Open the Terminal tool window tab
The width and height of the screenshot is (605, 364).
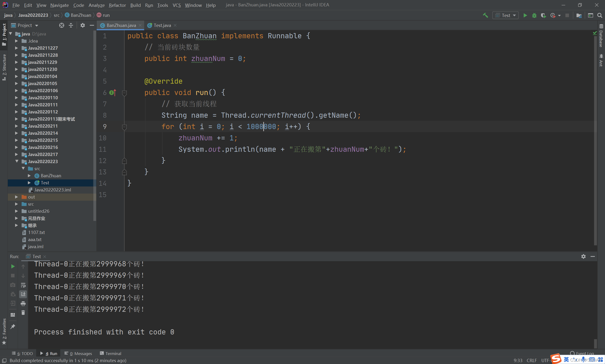click(111, 353)
